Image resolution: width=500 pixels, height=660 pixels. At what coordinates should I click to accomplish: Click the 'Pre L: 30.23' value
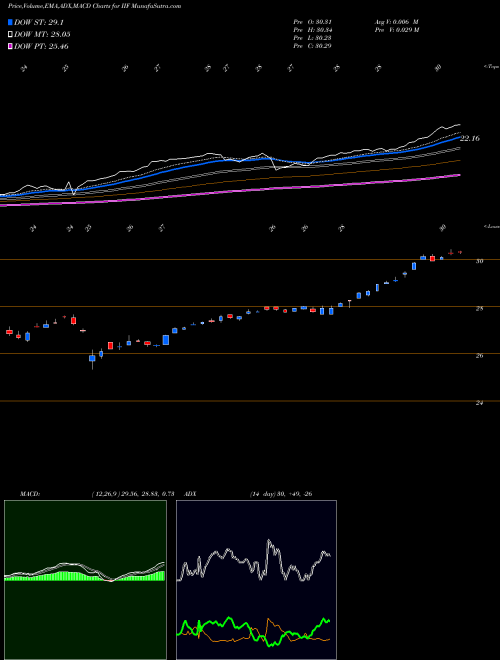(312, 37)
